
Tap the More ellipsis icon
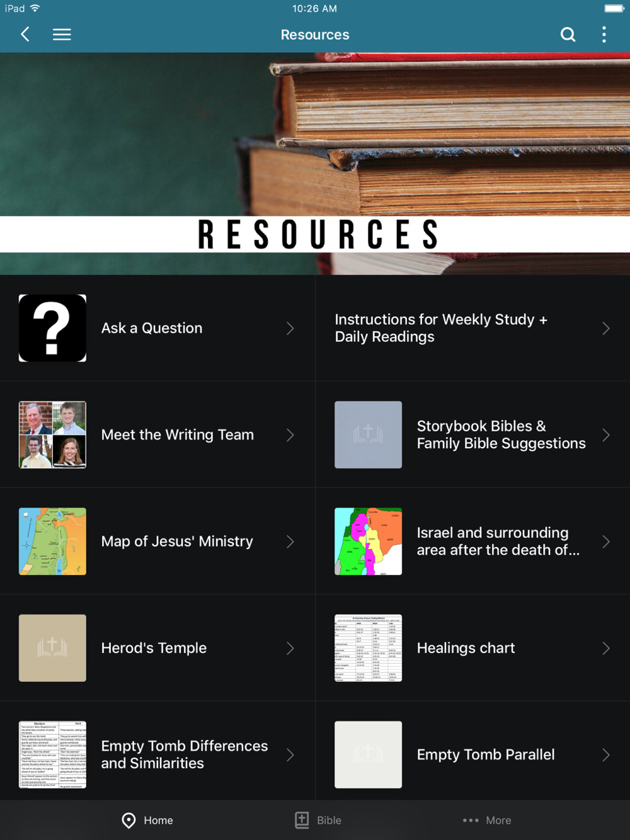(x=471, y=820)
